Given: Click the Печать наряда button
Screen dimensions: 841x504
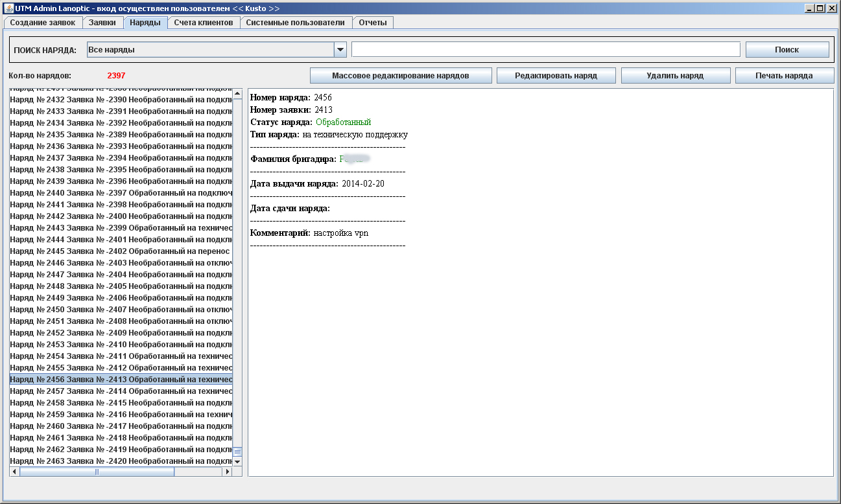Looking at the screenshot, I should [x=784, y=76].
